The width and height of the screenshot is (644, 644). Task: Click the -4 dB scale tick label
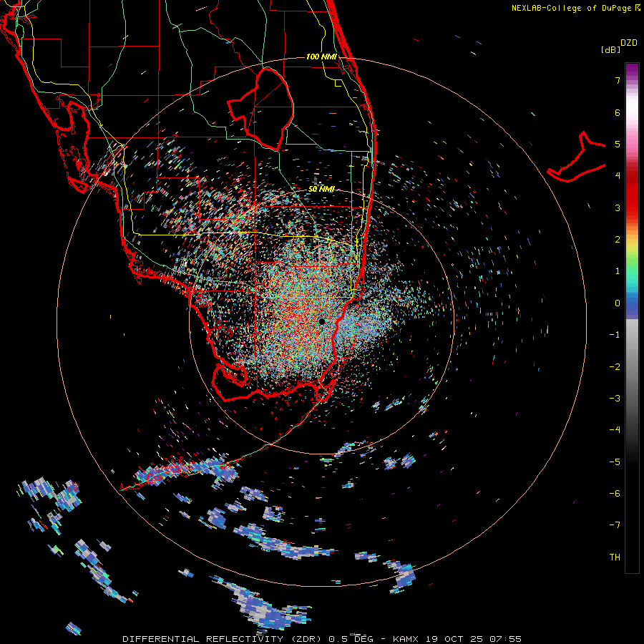coord(615,430)
